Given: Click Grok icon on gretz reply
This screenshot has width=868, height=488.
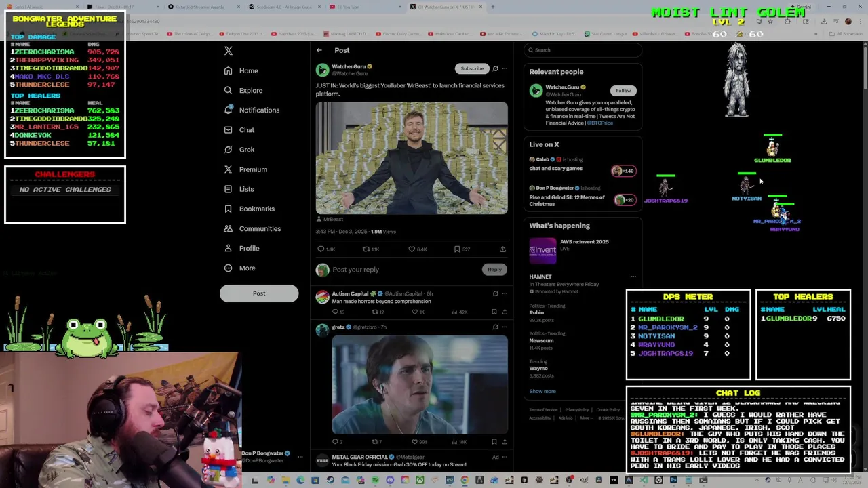Looking at the screenshot, I should 495,327.
